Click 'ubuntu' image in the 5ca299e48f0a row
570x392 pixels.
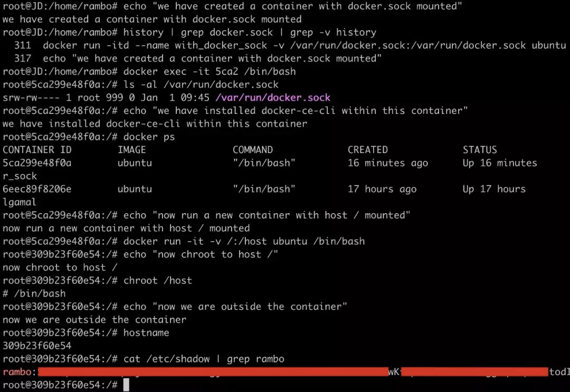point(135,162)
